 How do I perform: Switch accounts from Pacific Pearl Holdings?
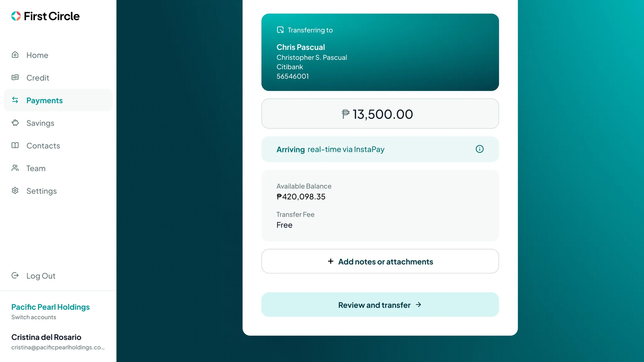[34, 317]
